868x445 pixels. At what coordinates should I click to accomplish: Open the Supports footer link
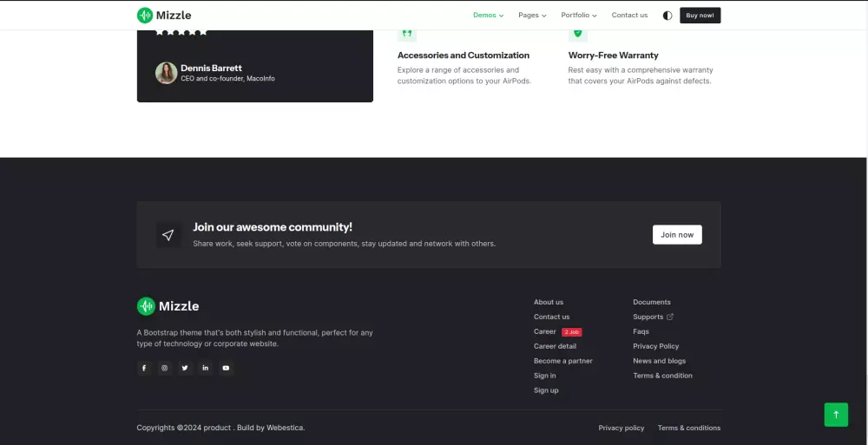(648, 317)
